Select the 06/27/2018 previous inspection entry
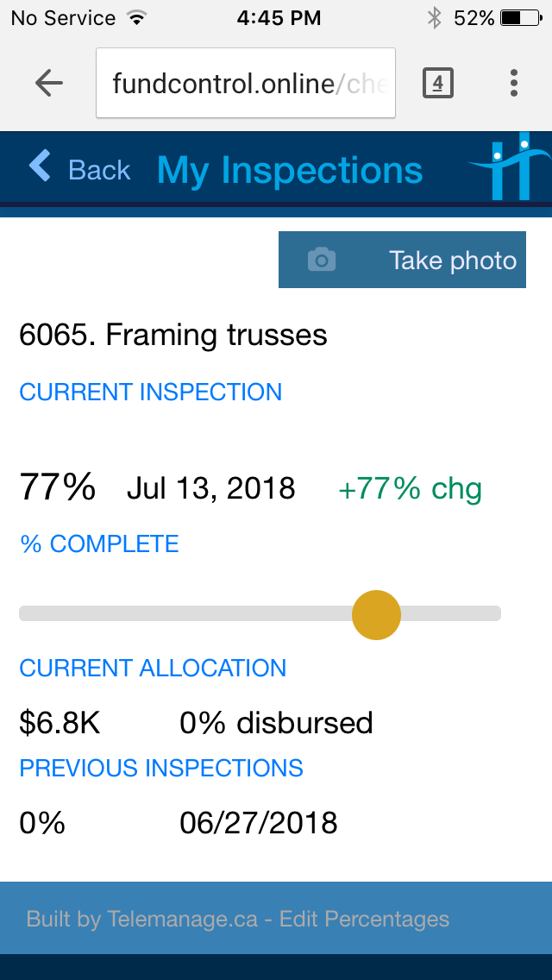This screenshot has width=552, height=980. point(258,823)
